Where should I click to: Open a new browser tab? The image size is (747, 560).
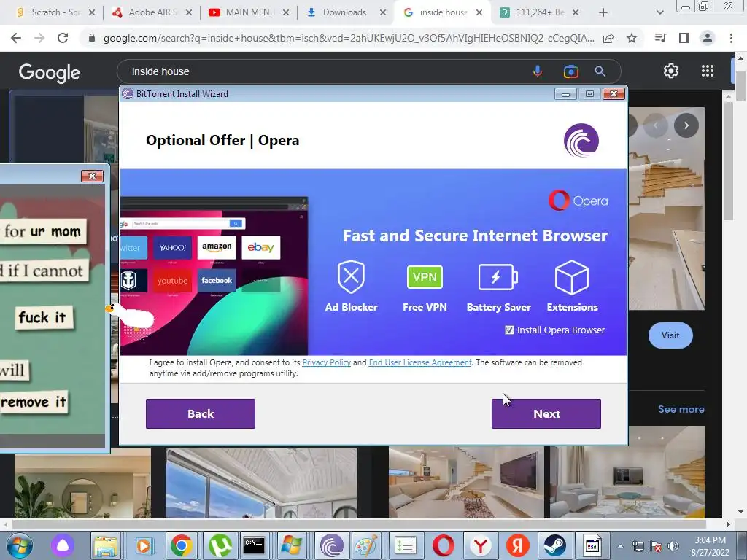(603, 12)
